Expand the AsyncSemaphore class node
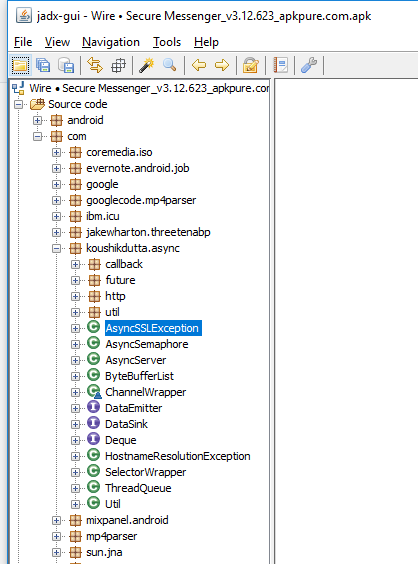The height and width of the screenshot is (564, 418). pyautogui.click(x=76, y=345)
